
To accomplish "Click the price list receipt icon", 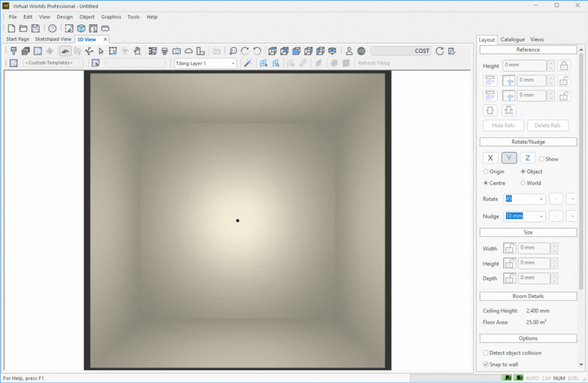I will tap(452, 51).
